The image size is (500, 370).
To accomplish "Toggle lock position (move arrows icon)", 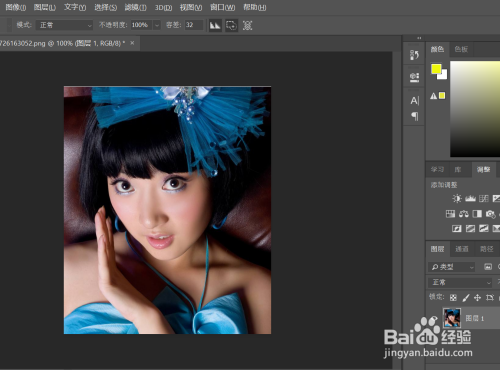I will point(477,298).
